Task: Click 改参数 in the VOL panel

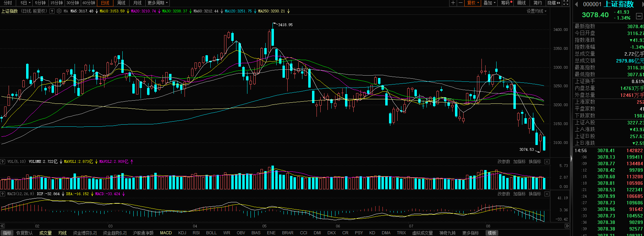Action: point(504,161)
